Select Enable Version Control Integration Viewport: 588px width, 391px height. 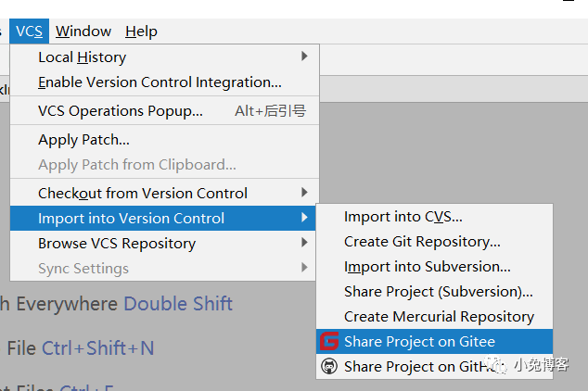(160, 82)
